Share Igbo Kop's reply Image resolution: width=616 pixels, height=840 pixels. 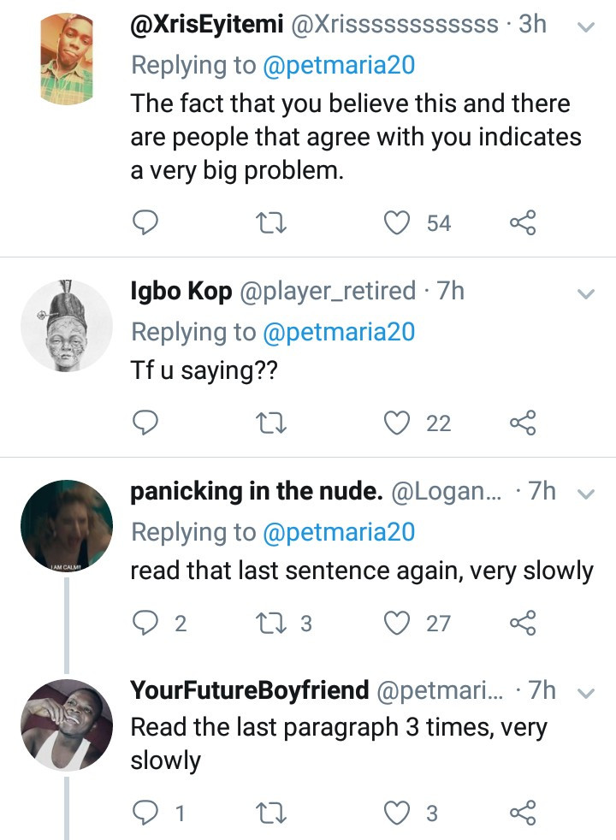tap(523, 423)
